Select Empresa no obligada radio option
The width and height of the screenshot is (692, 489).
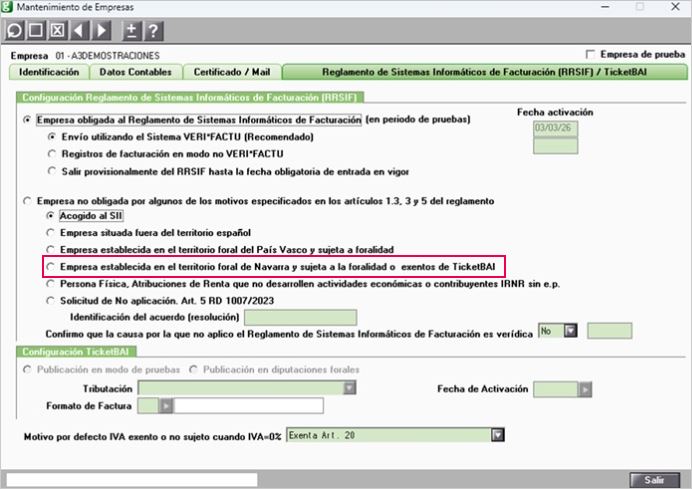point(27,201)
